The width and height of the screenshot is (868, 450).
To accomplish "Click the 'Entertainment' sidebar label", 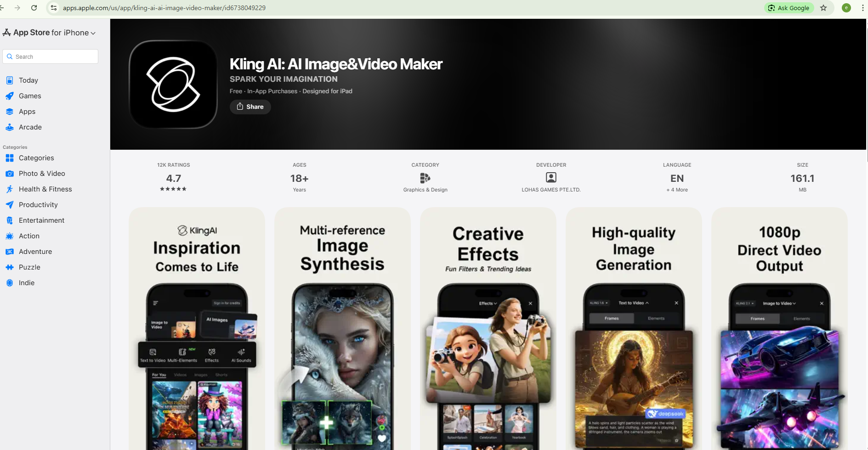I will (42, 220).
